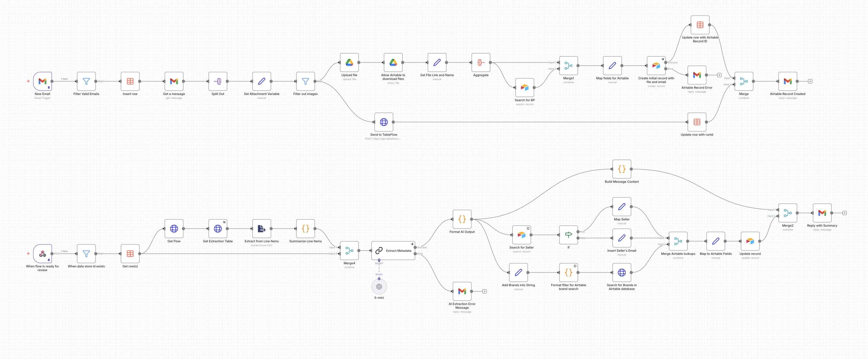The width and height of the screenshot is (868, 359).
Task: Toggle the pin on the New Email trigger
Action: [49, 88]
